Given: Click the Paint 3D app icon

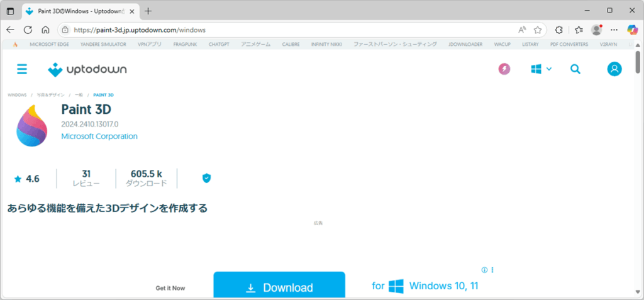Looking at the screenshot, I should 31,126.
